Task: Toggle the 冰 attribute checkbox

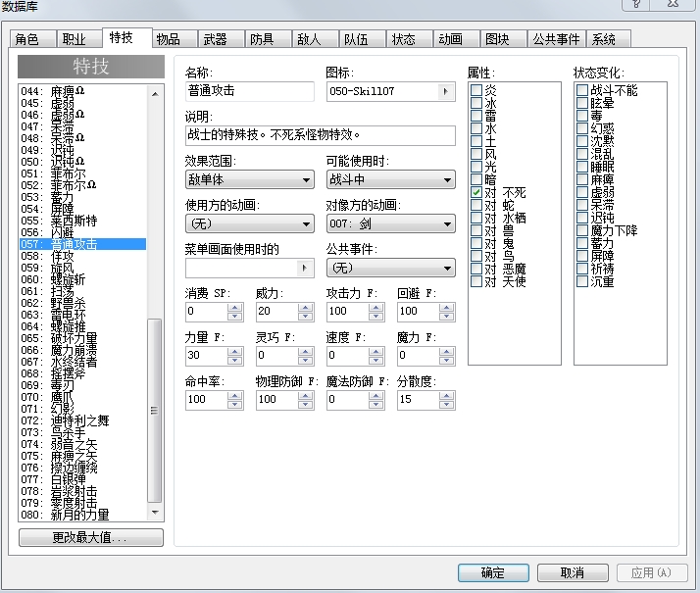Action: [476, 103]
